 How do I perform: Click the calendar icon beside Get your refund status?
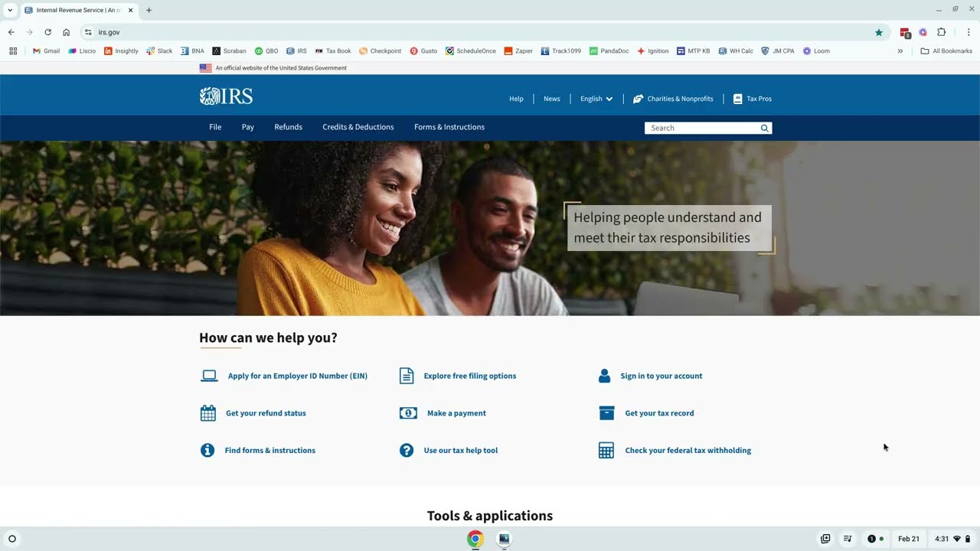[208, 413]
